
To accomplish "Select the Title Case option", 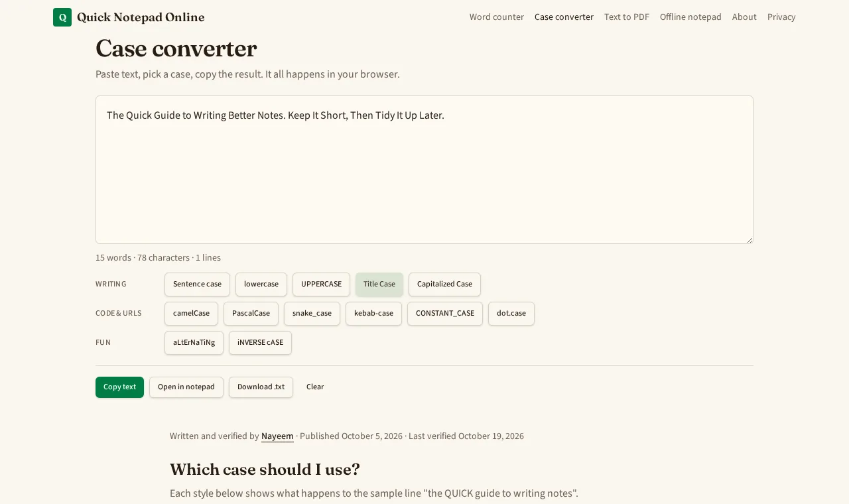I will pos(379,284).
